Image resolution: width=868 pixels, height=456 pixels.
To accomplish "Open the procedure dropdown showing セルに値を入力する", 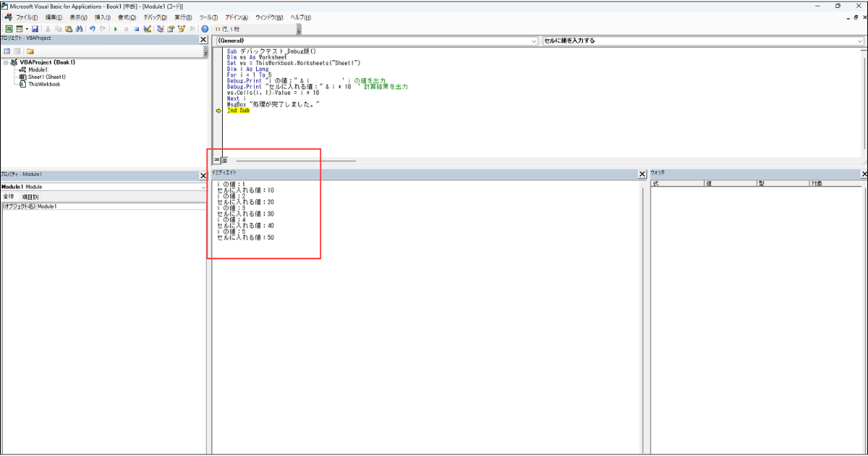I will (703, 41).
